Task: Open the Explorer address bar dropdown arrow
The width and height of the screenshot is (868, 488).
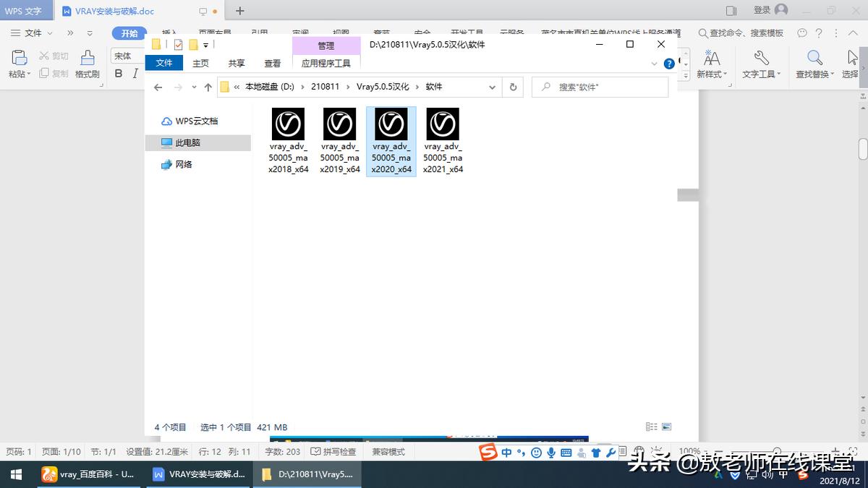Action: pyautogui.click(x=492, y=86)
